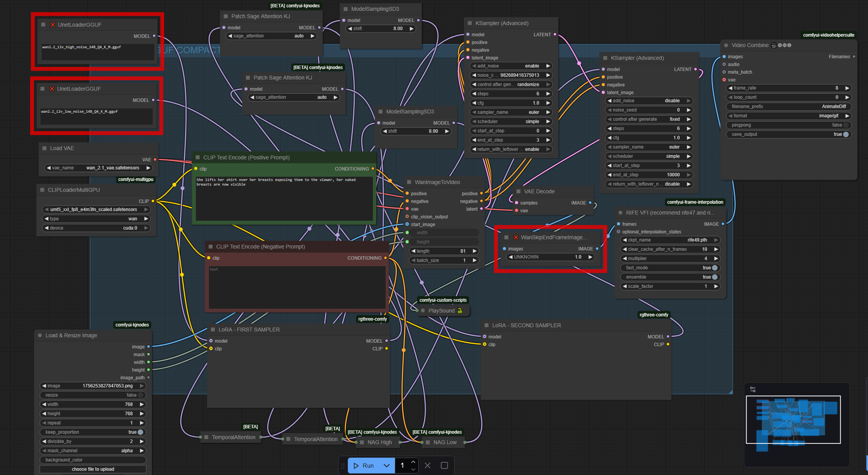The width and height of the screenshot is (868, 475).
Task: Click LoRA - FIRST SAMPLER node title
Action: coord(249,330)
